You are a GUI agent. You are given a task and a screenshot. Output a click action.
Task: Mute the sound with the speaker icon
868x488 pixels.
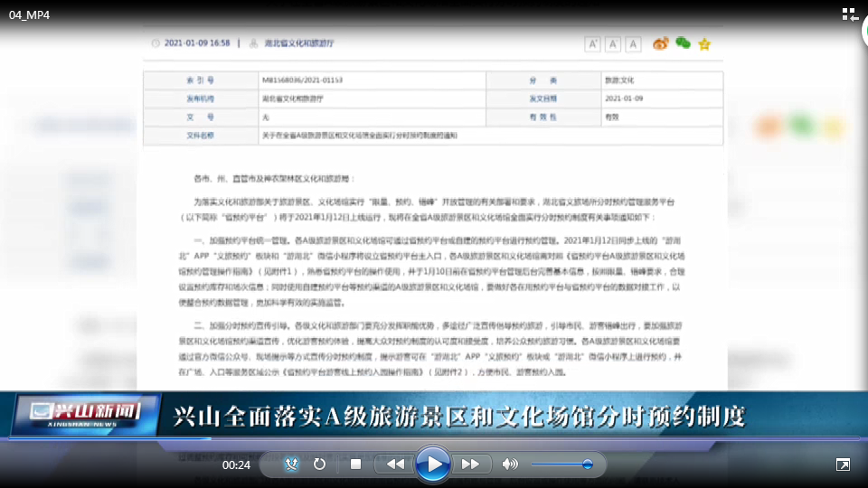click(510, 465)
